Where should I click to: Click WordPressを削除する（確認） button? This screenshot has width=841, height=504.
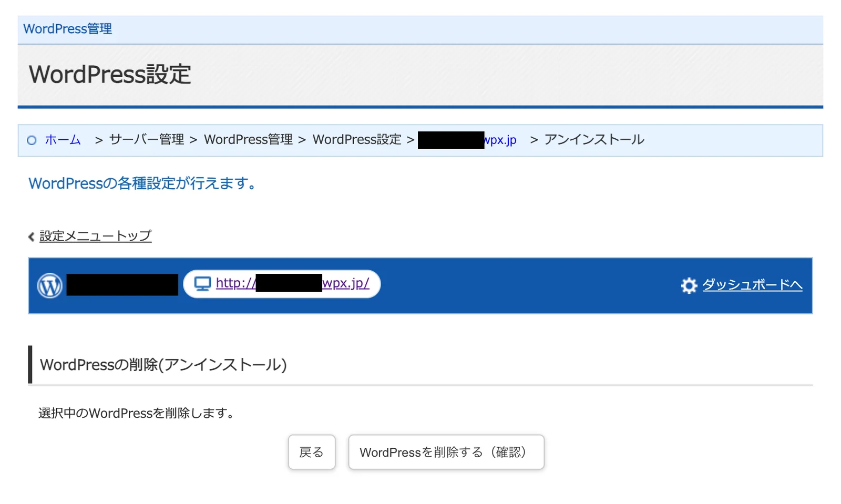pyautogui.click(x=446, y=452)
